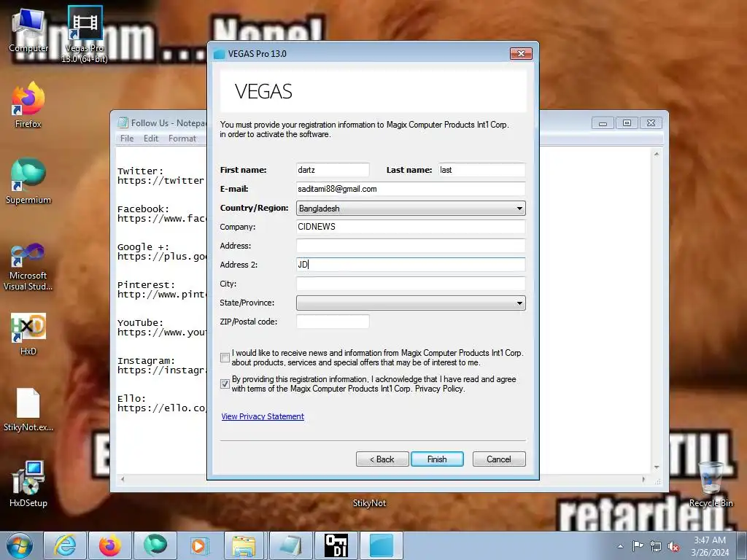The image size is (747, 560).
Task: Open the View Privacy Statement link
Action: [x=263, y=416]
